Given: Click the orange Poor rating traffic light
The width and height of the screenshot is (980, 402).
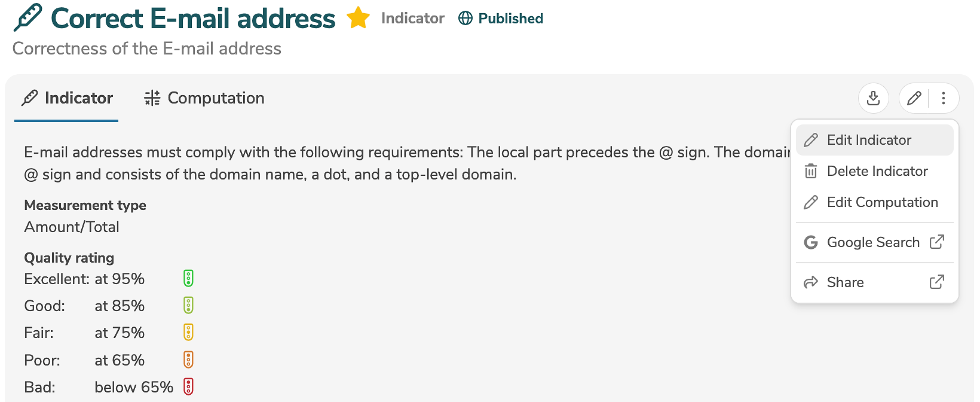Looking at the screenshot, I should pyautogui.click(x=188, y=360).
